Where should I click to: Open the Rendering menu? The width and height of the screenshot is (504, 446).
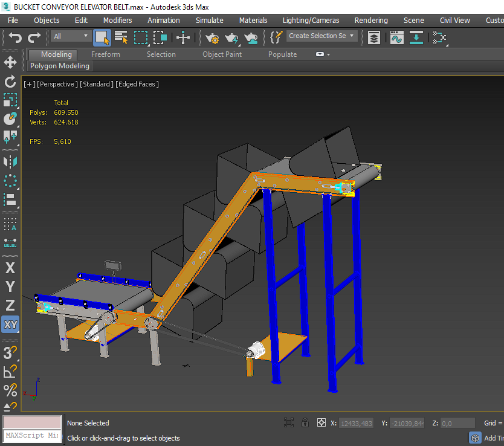[x=371, y=20]
